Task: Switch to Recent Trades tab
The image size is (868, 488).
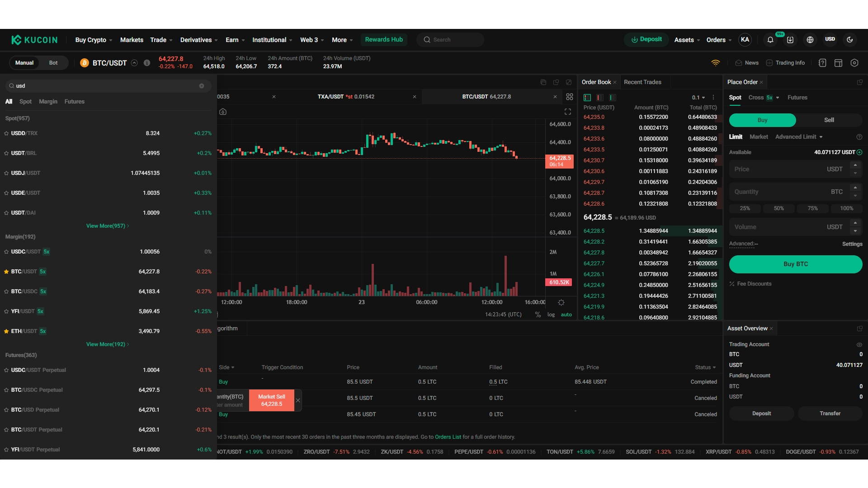Action: pos(642,82)
